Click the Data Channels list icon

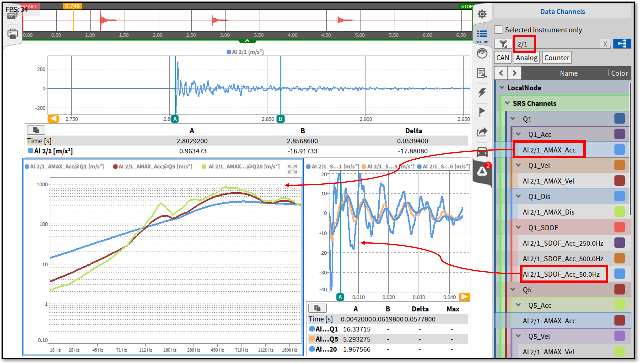(x=482, y=34)
